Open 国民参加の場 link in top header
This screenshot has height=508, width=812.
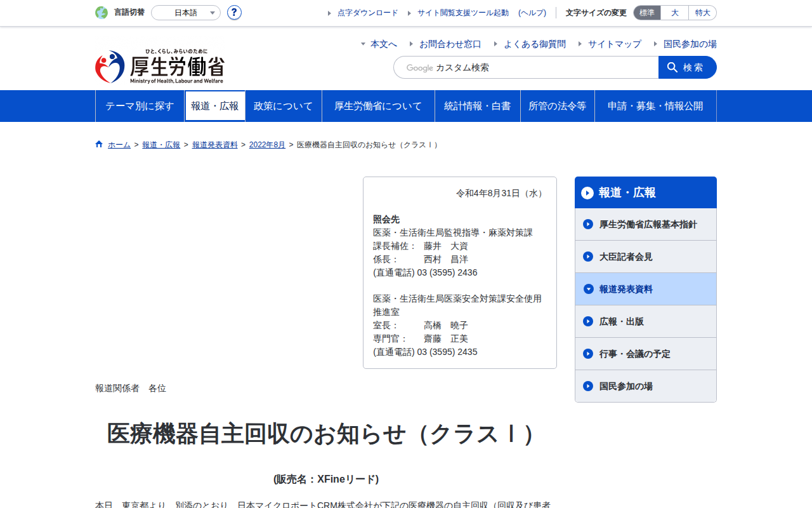690,44
